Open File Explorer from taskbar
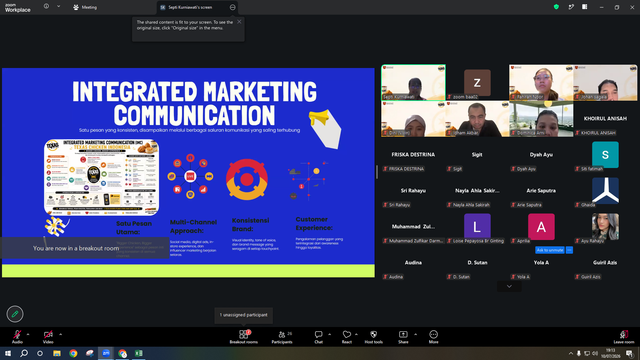Image resolution: width=640 pixels, height=360 pixels. [x=57, y=353]
